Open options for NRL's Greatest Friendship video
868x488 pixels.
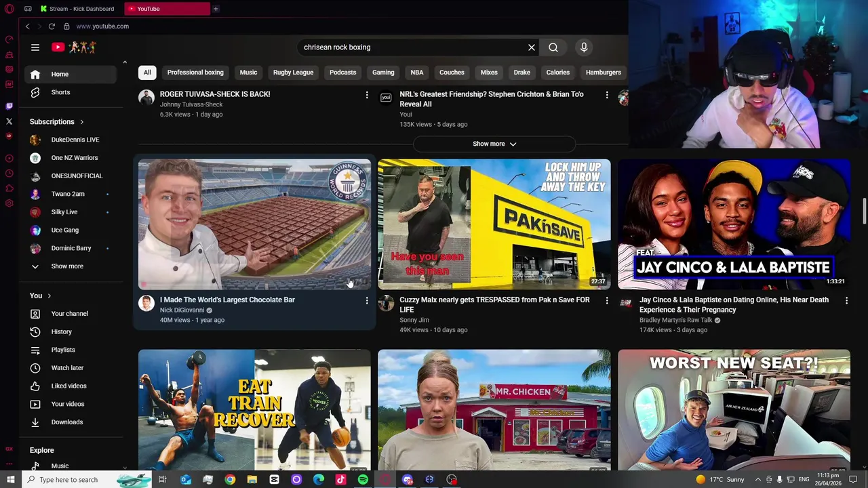point(607,95)
